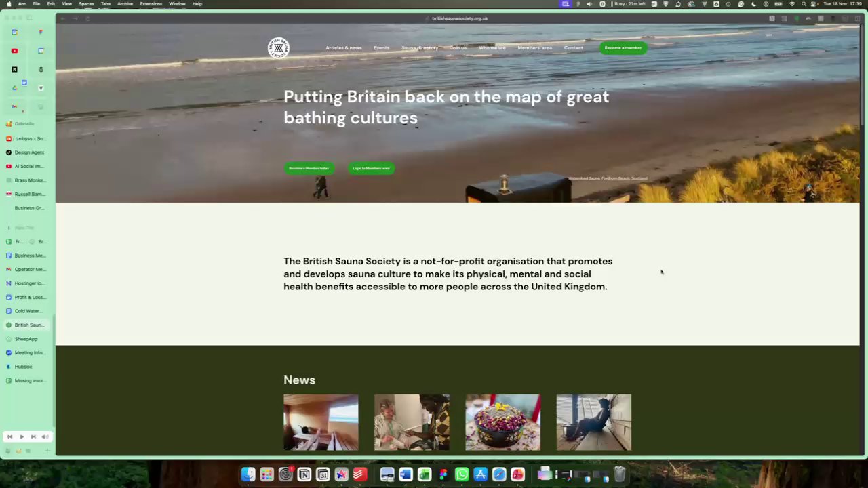Open the Who we are nav link
Image resolution: width=868 pixels, height=488 pixels.
[492, 48]
